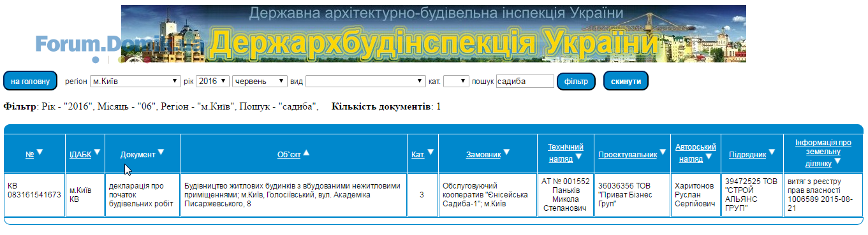Image resolution: width=868 pixels, height=235 pixels.
Task: Click sort triangle next to Документ header
Action: (161, 152)
